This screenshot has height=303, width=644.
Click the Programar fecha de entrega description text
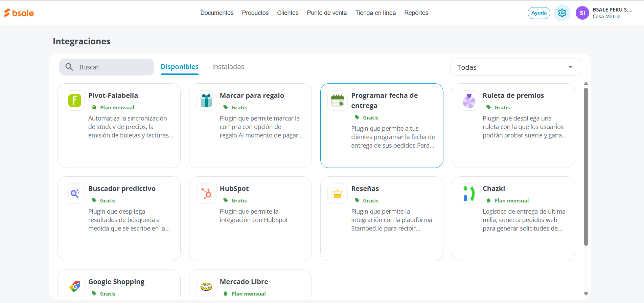(393, 137)
